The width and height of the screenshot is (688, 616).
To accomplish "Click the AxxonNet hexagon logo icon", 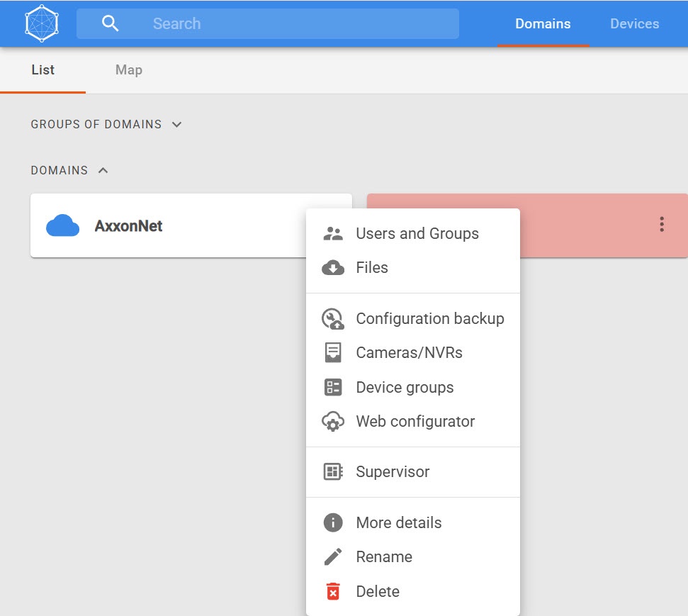I will tap(43, 23).
